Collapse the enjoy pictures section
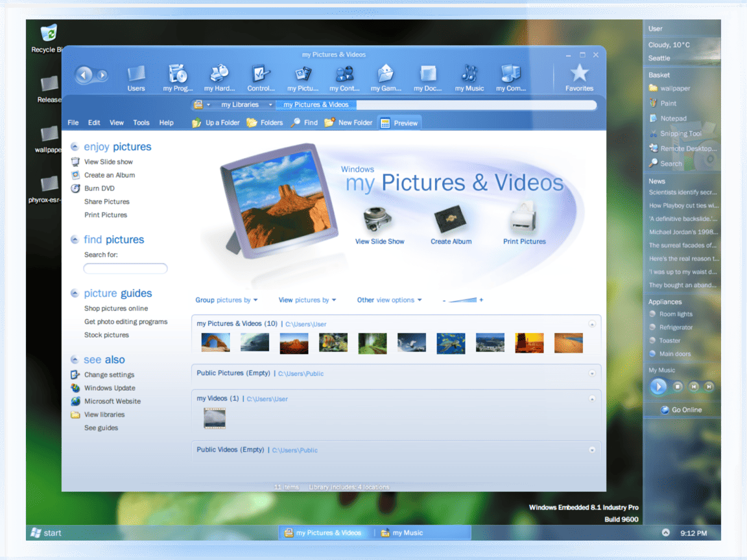Screen dimensions: 747x560 point(75,146)
